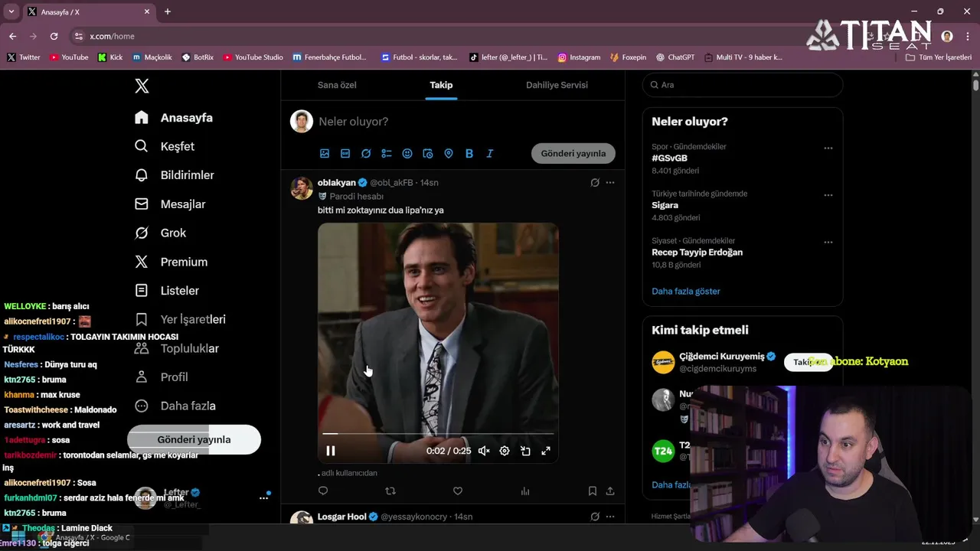
Task: Repost oblakyan post
Action: [x=390, y=491]
